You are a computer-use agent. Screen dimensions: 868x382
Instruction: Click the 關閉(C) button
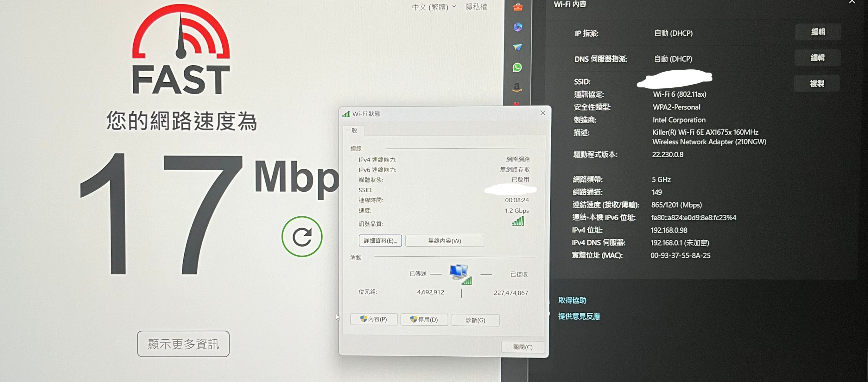point(523,347)
